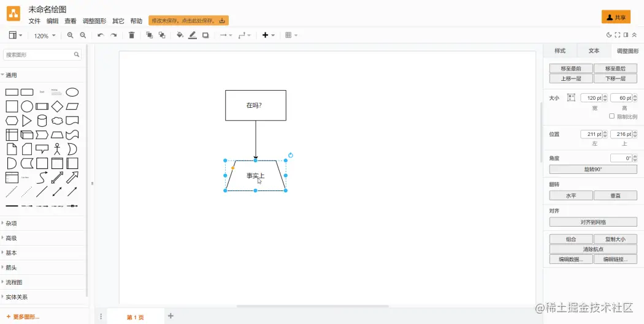The image size is (644, 324).
Task: Pick the curved S arrow shape
Action: pyautogui.click(x=42, y=178)
